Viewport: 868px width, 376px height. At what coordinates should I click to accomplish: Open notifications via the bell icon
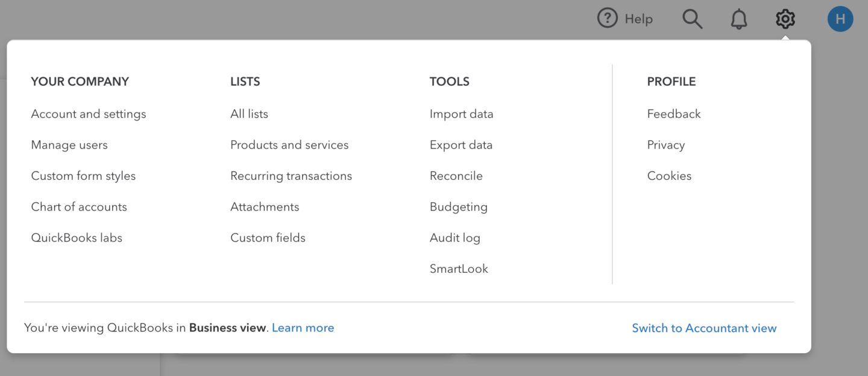739,19
